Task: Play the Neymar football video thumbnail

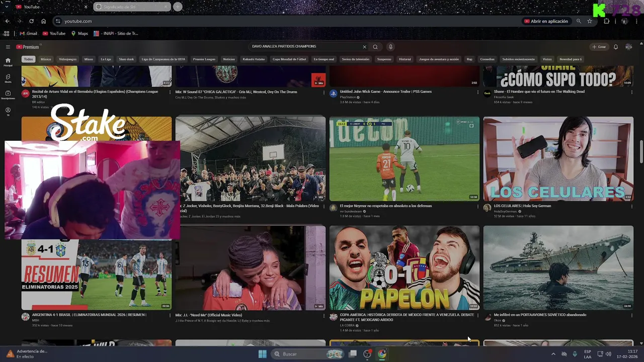Action: click(405, 159)
